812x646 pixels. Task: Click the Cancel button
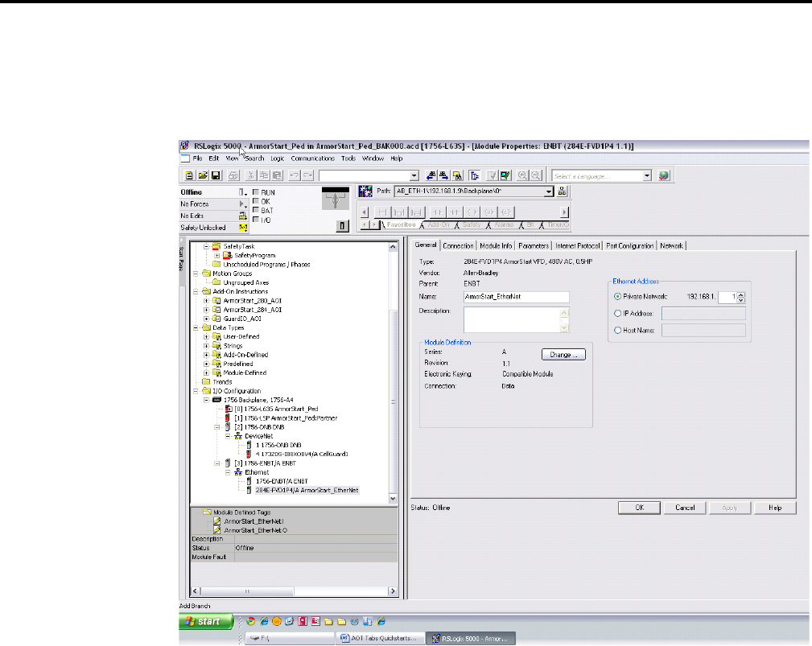click(685, 508)
